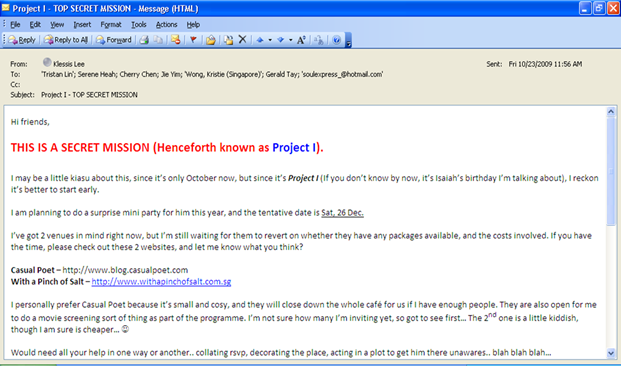Click recipient 'Wong, Kristie (Singapore)'
The width and height of the screenshot is (621, 366).
(223, 74)
